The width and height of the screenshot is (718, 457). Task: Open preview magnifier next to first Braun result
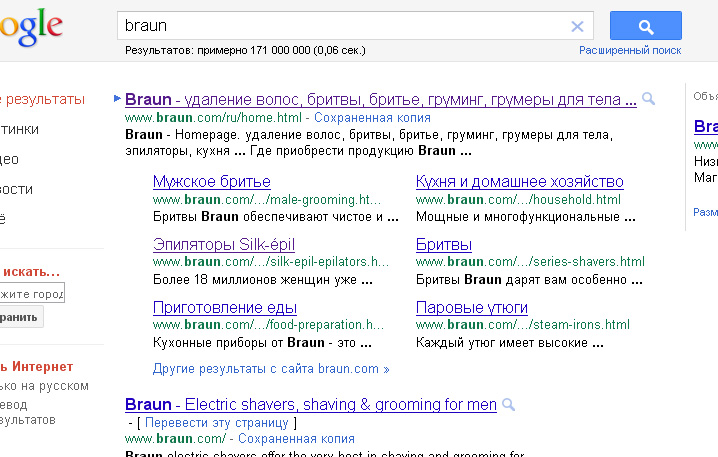point(648,98)
